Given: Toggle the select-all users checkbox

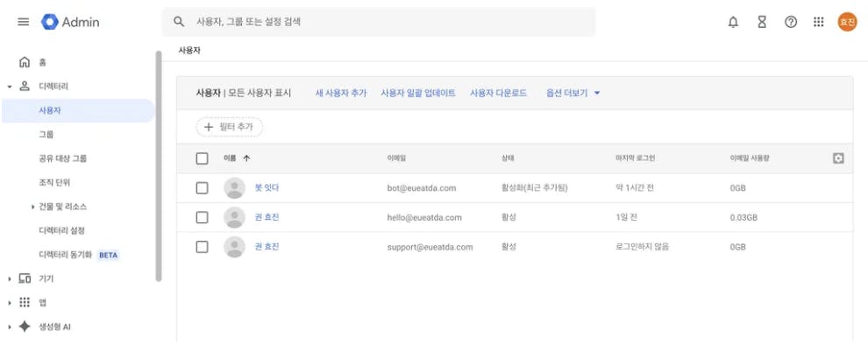Looking at the screenshot, I should pyautogui.click(x=202, y=158).
